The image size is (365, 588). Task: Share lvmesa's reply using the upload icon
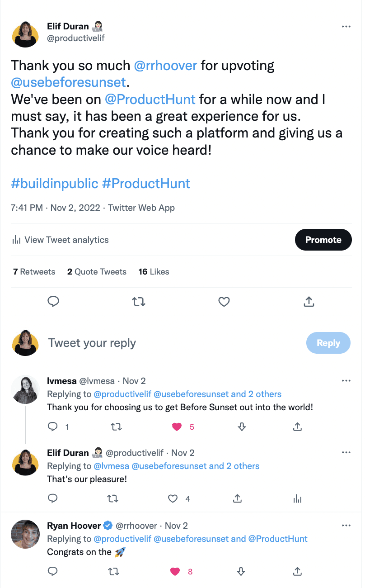pos(297,427)
